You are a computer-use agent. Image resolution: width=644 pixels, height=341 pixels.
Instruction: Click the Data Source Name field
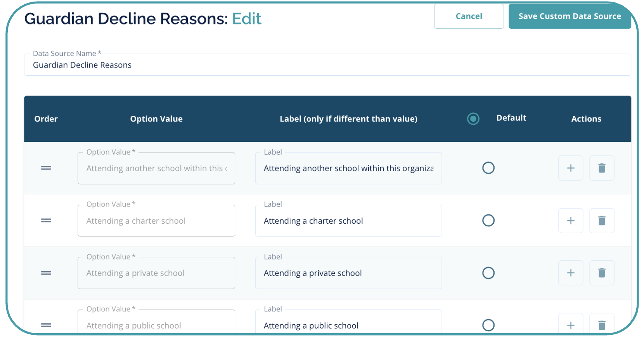click(x=327, y=65)
